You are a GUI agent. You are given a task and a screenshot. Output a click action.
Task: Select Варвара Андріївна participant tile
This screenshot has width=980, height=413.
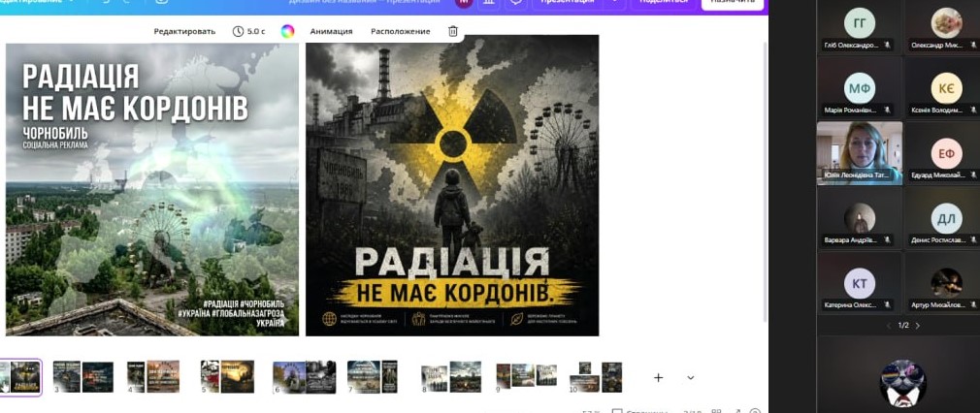[860, 218]
